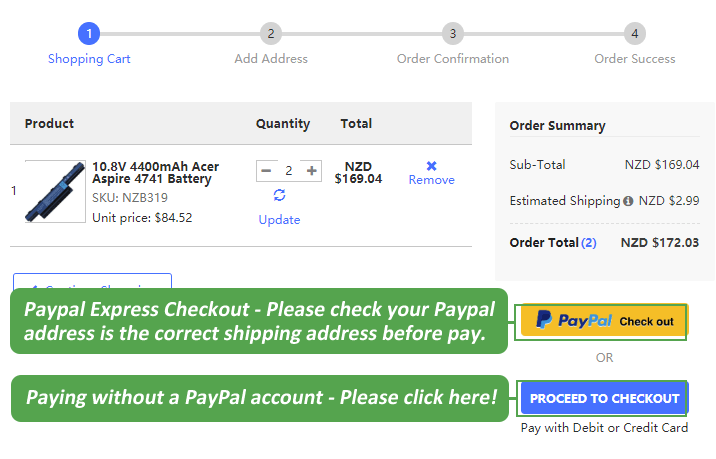Open the 10.8V 4400mAh Acer battery title
Image resolution: width=716 pixels, height=459 pixels.
(155, 172)
